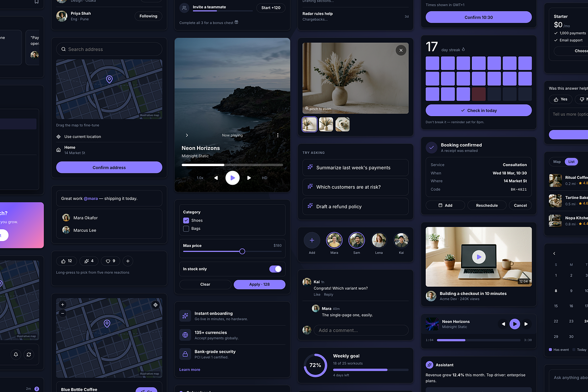Click into the Search address field
The height and width of the screenshot is (392, 588).
(x=109, y=49)
